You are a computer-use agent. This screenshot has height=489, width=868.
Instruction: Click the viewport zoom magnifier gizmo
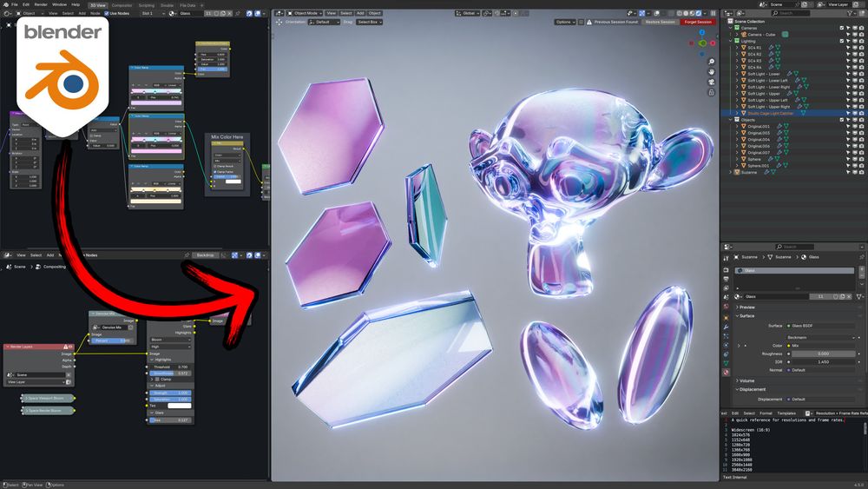[712, 62]
